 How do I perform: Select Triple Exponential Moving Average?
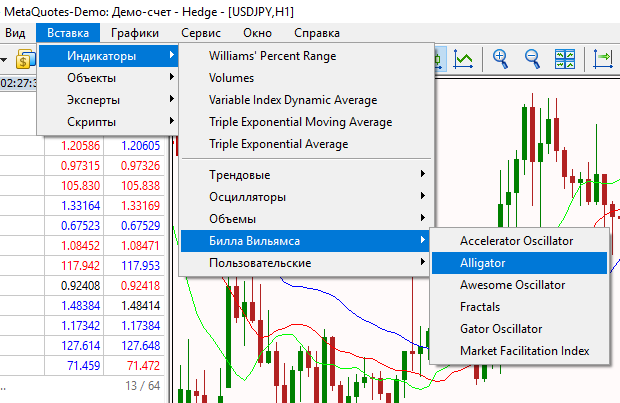(305, 122)
